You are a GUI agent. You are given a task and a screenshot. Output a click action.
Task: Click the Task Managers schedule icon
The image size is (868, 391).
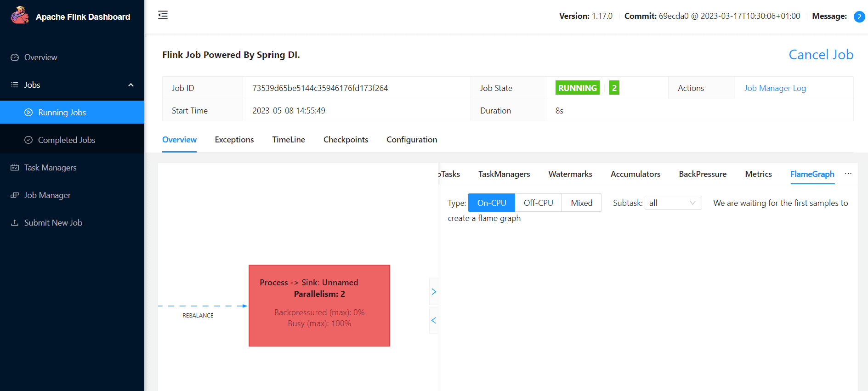pos(15,168)
